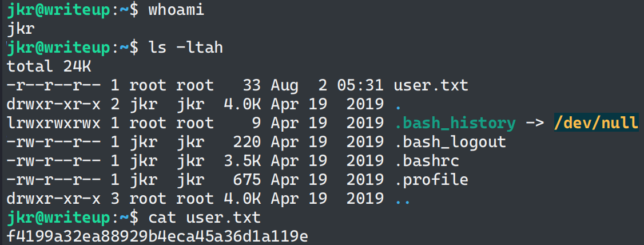Click the ls -ltah command

click(185, 48)
